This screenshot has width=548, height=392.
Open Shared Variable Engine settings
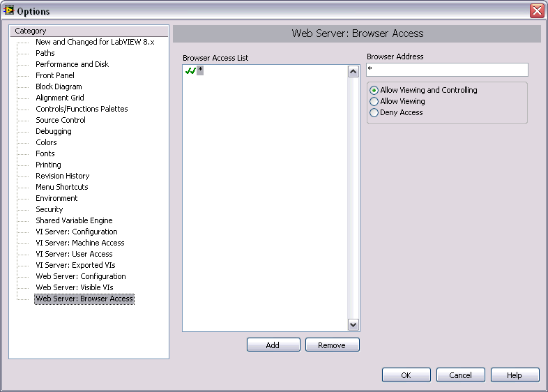click(74, 220)
